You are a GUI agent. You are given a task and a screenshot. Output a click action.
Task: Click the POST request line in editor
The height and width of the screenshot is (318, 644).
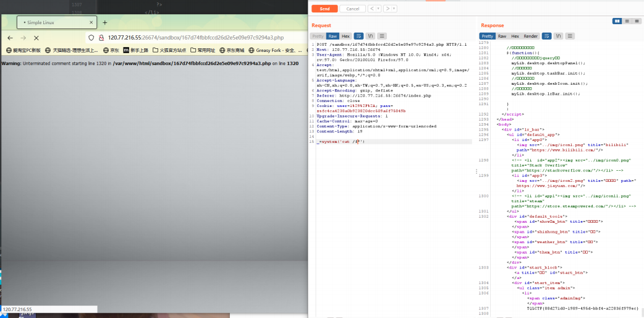coord(392,45)
